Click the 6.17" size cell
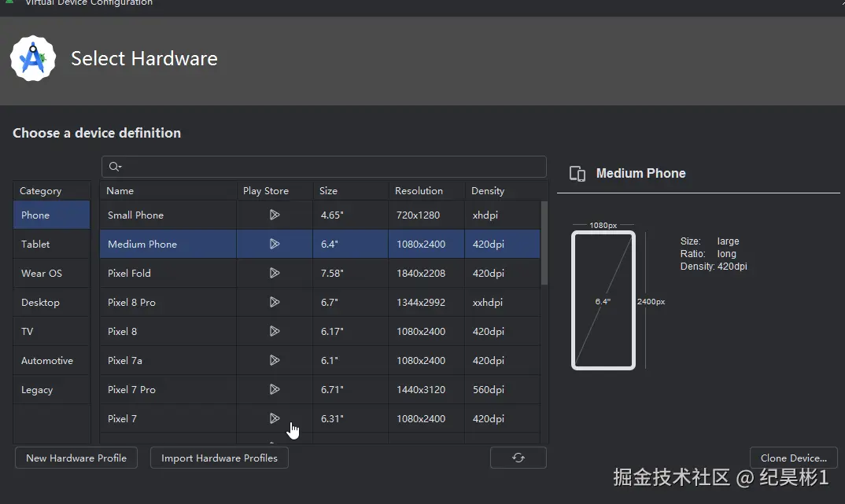The height and width of the screenshot is (504, 845). point(351,331)
